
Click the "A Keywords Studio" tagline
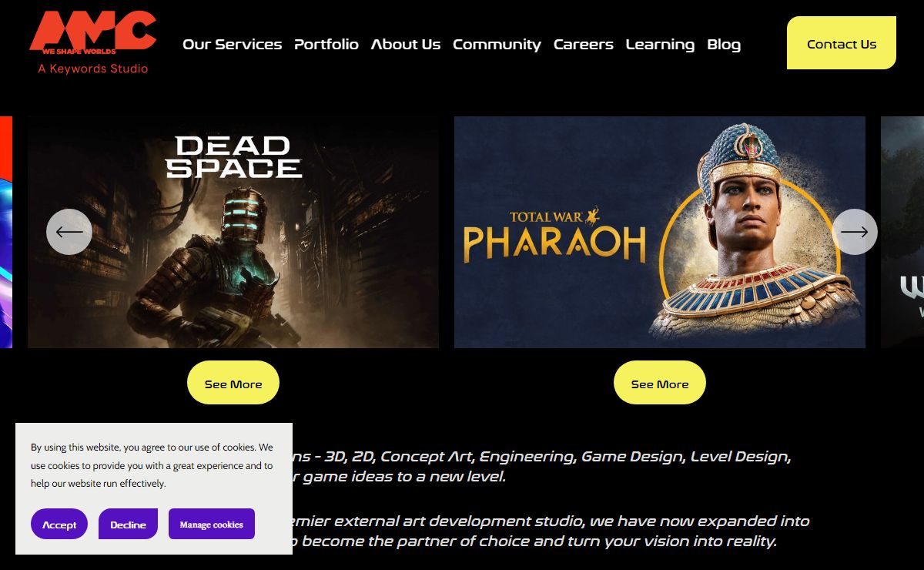[92, 69]
